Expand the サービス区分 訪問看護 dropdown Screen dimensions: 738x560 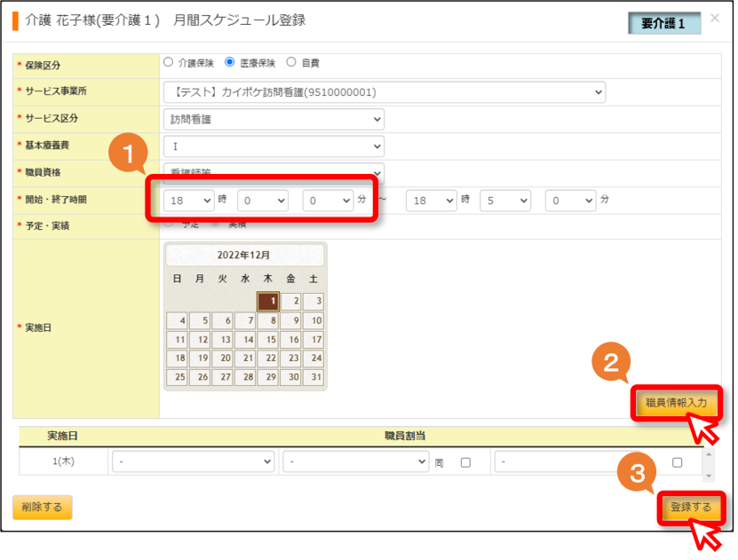point(274,120)
